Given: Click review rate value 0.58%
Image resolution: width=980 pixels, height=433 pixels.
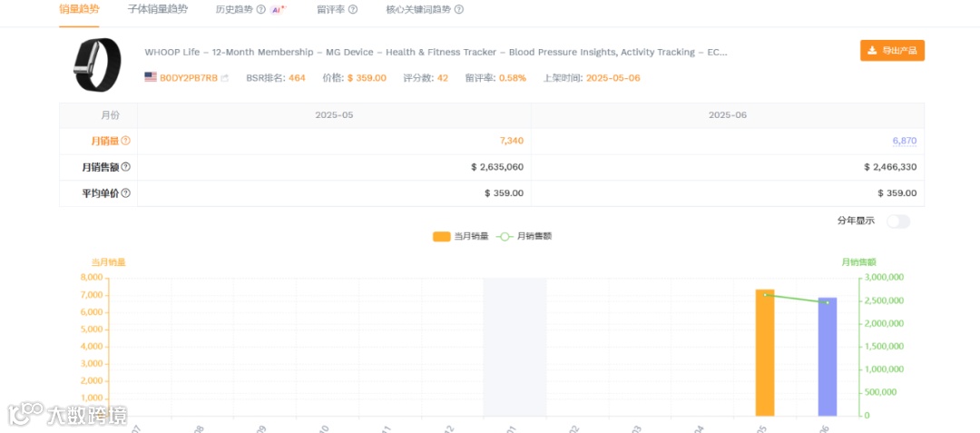Looking at the screenshot, I should point(513,78).
